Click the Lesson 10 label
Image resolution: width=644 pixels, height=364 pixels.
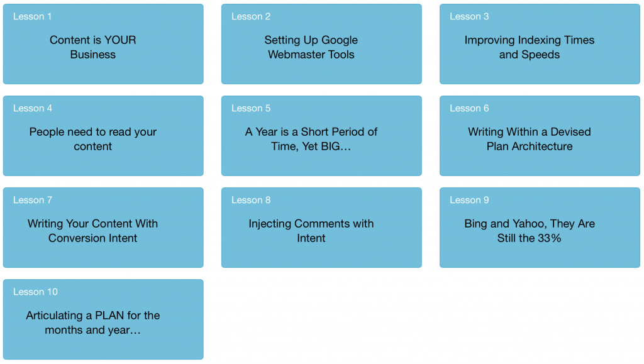pyautogui.click(x=35, y=292)
